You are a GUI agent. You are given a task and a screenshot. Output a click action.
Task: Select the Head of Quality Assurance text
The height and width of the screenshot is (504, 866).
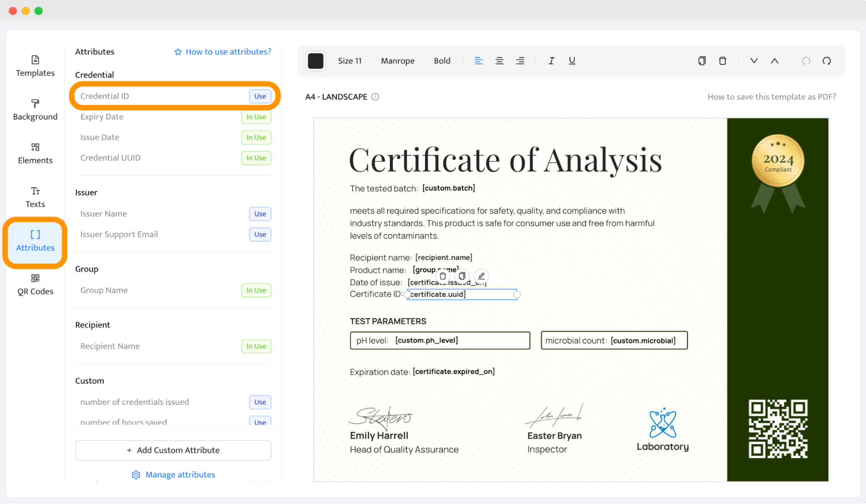pyautogui.click(x=404, y=450)
